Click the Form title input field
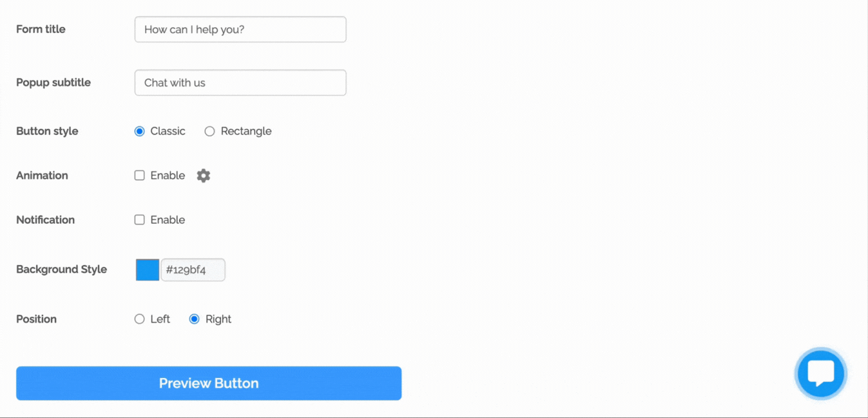The height and width of the screenshot is (418, 868). pos(240,30)
